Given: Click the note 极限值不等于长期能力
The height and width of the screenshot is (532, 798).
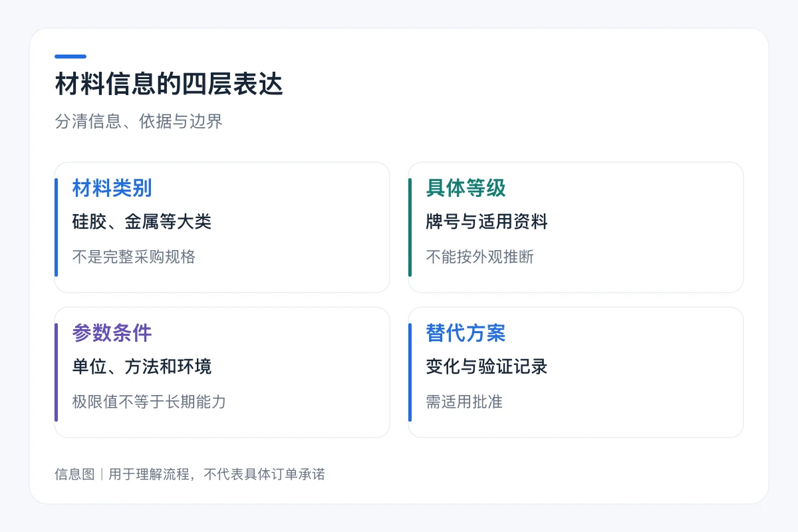Looking at the screenshot, I should point(149,402).
